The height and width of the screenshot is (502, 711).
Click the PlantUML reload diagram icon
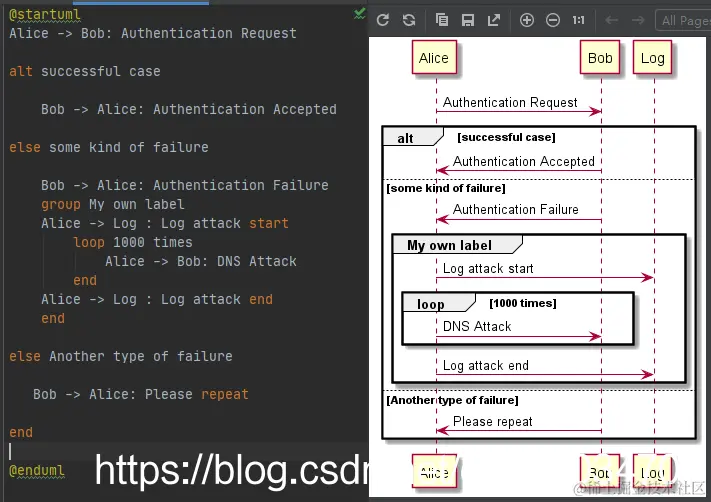click(383, 20)
